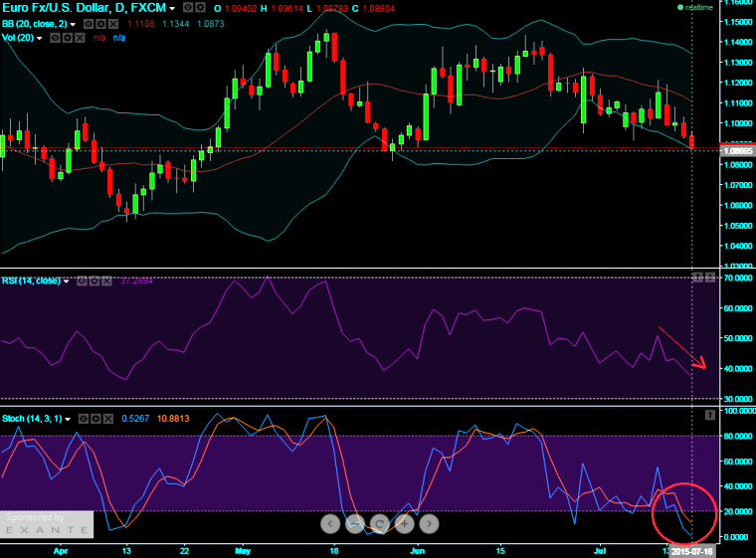Screen dimensions: 756x558
Task: Expand the BB (20, close, 2) dropdown
Action: point(73,24)
